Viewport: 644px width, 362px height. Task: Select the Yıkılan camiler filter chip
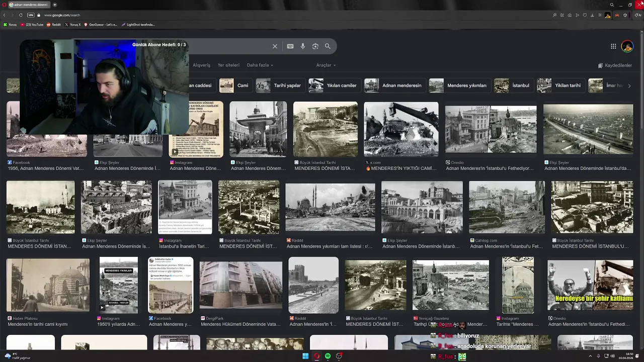pyautogui.click(x=334, y=85)
